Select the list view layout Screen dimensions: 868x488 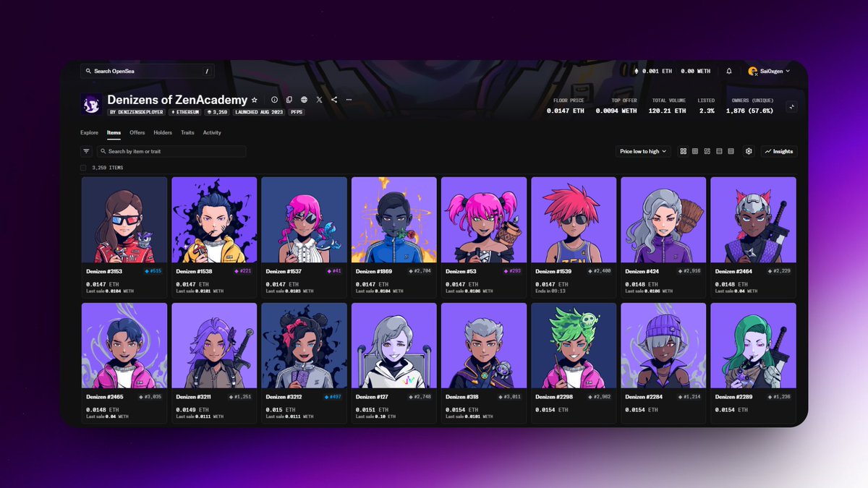click(x=719, y=151)
